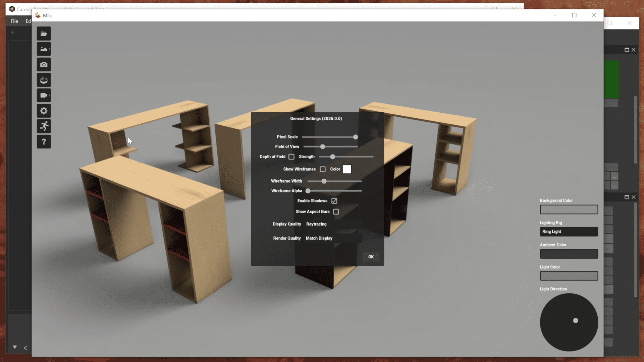Open help using the question mark icon
The width and height of the screenshot is (644, 362).
click(44, 141)
